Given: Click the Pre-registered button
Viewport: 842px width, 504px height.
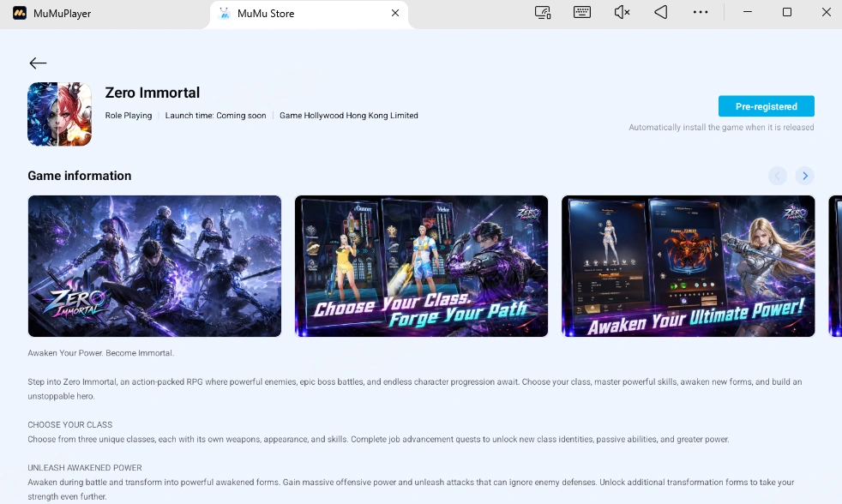Looking at the screenshot, I should [x=767, y=106].
